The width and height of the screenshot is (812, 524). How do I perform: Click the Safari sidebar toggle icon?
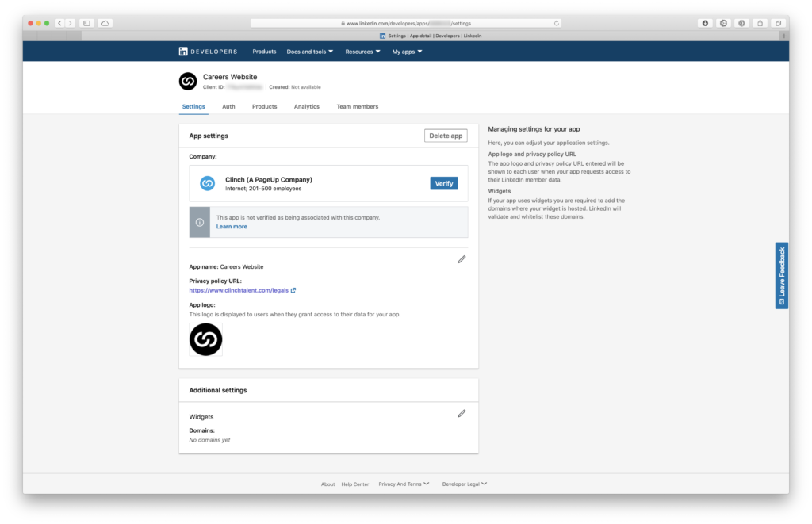tap(87, 23)
